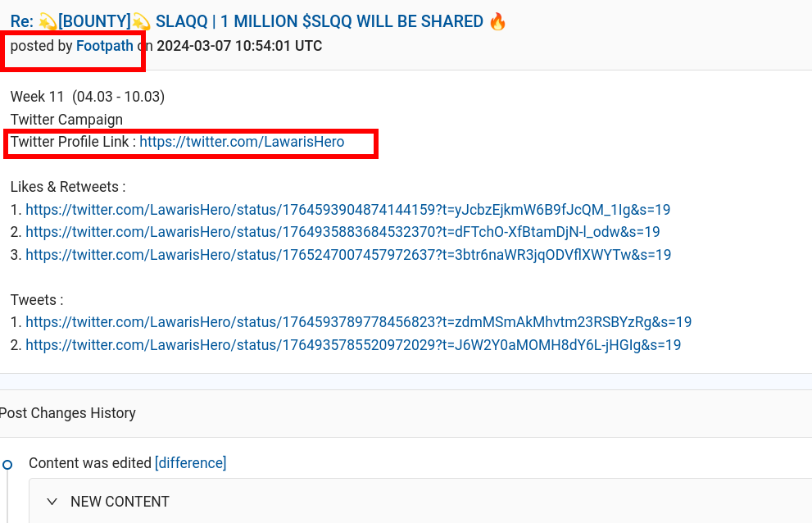Click the first shooting star emoji before BOUNTY
The width and height of the screenshot is (812, 523).
click(48, 22)
